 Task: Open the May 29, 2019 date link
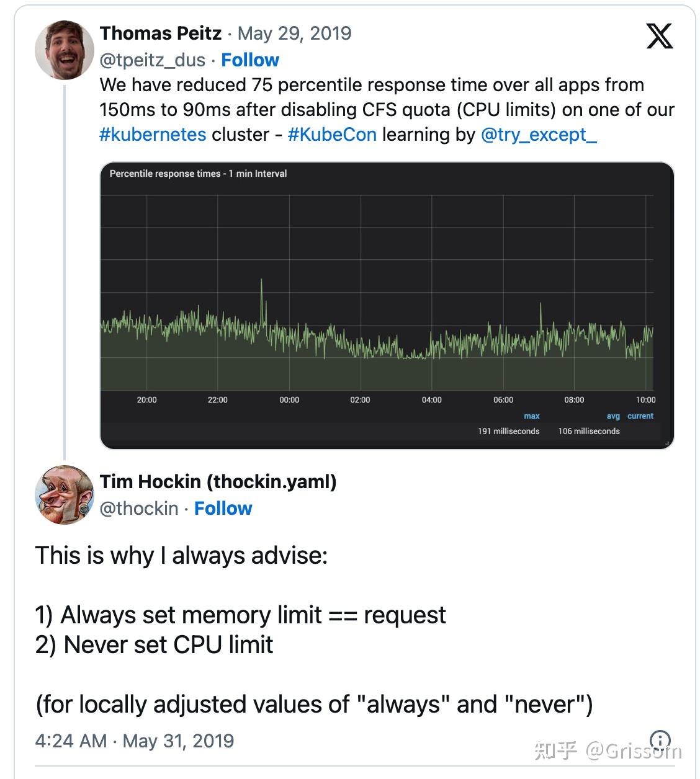click(x=294, y=33)
